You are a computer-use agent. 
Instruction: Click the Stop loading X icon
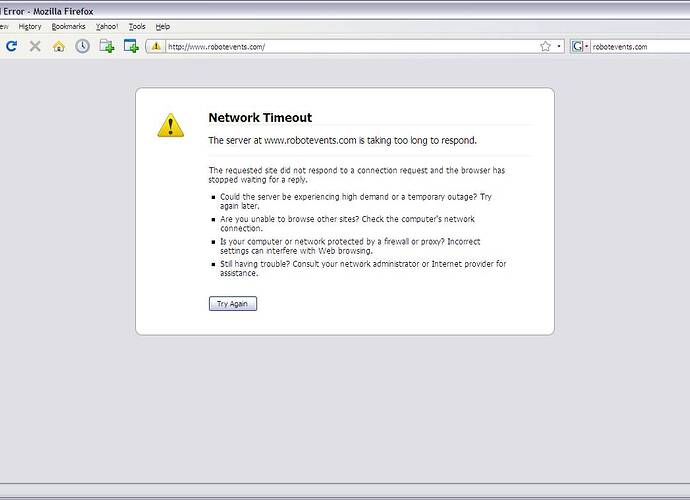(x=35, y=46)
